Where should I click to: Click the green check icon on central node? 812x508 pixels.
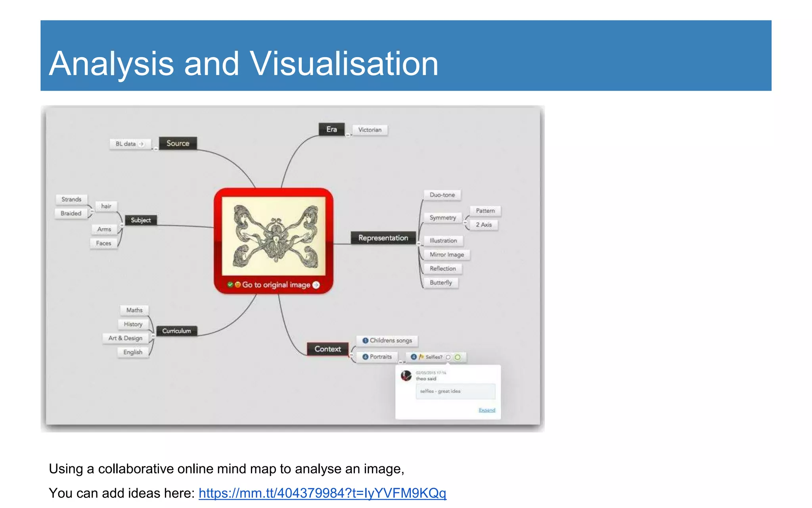230,285
